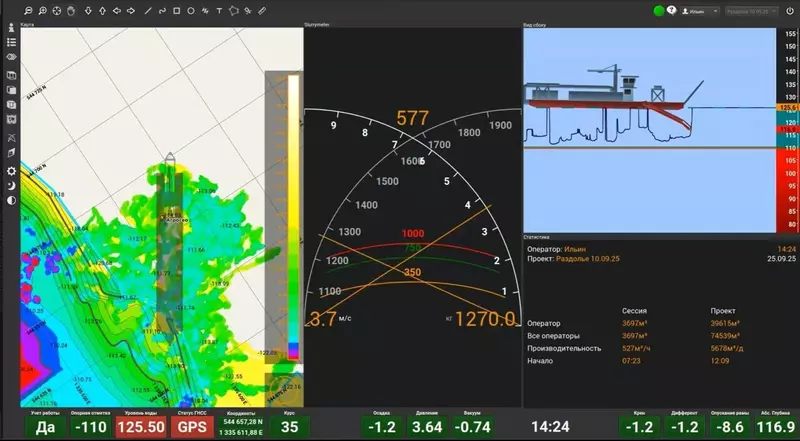The image size is (800, 441).
Task: Click the zoom in magnifier tool
Action: (41, 11)
